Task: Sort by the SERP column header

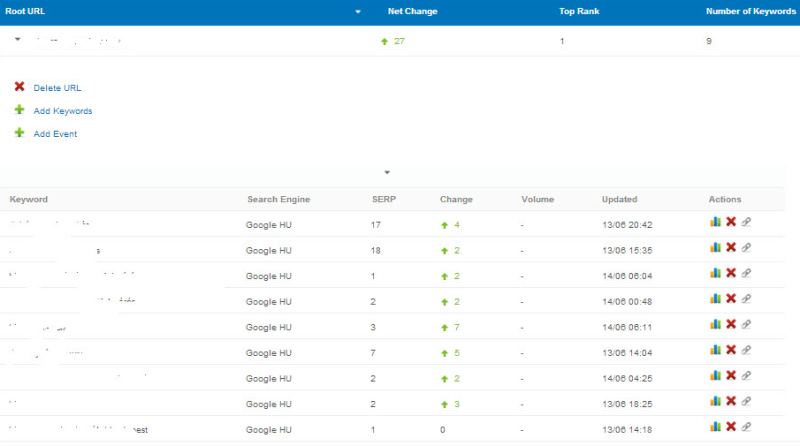Action: point(384,199)
